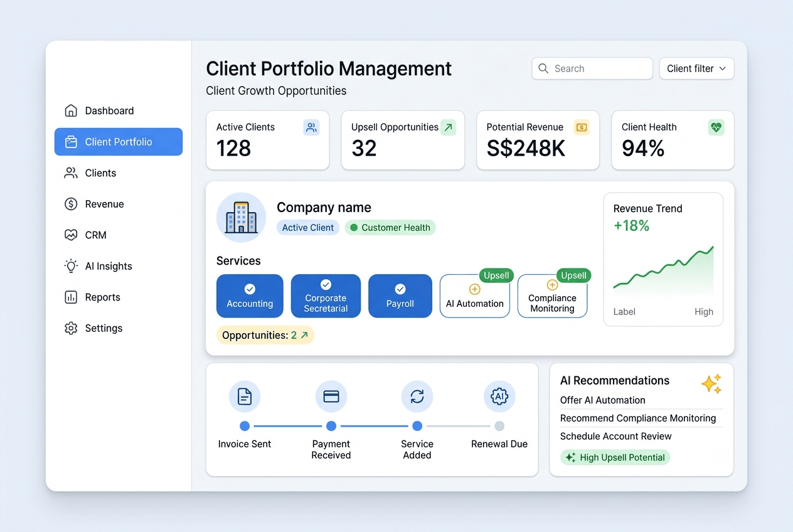
Task: Click the Reports chart icon
Action: tap(71, 297)
